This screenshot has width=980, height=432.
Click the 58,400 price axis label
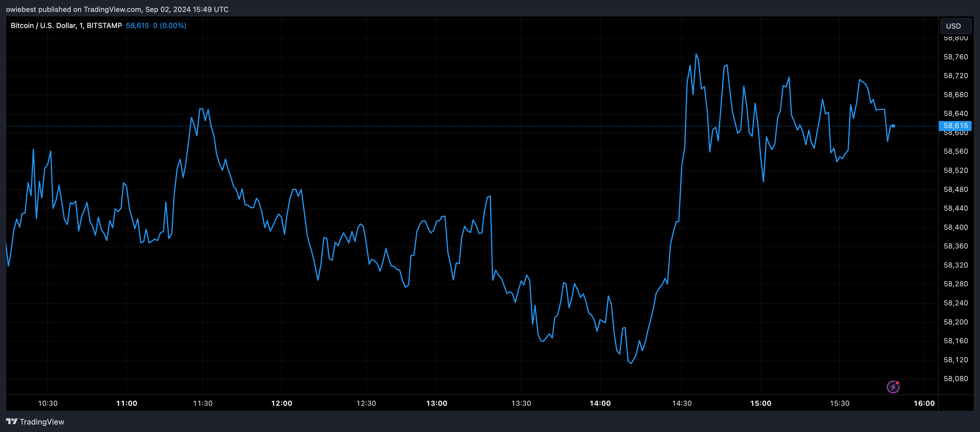[956, 227]
